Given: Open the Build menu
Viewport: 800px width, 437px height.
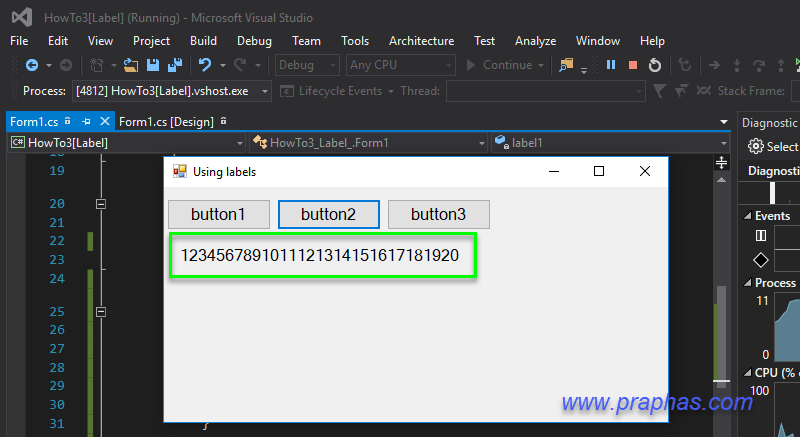Looking at the screenshot, I should 203,41.
